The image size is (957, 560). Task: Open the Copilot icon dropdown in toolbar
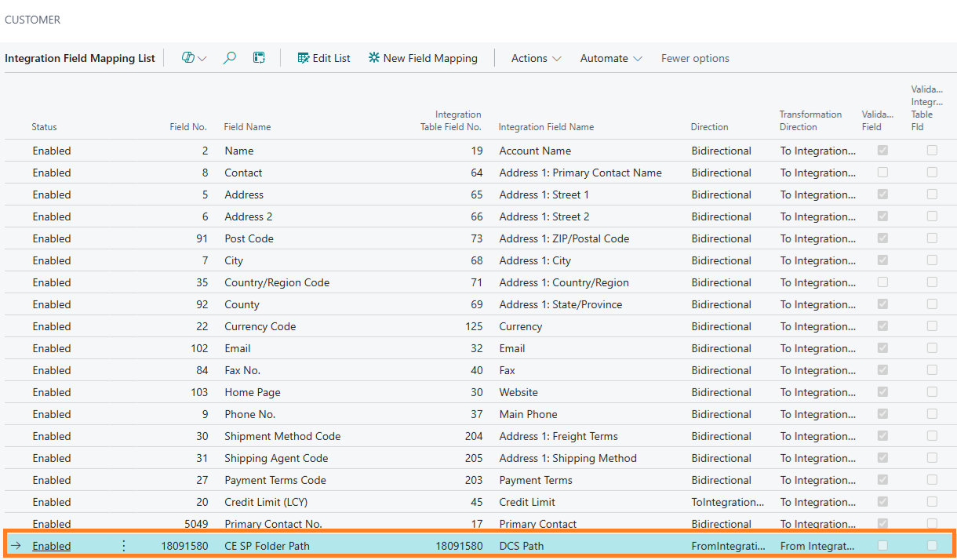pyautogui.click(x=194, y=58)
